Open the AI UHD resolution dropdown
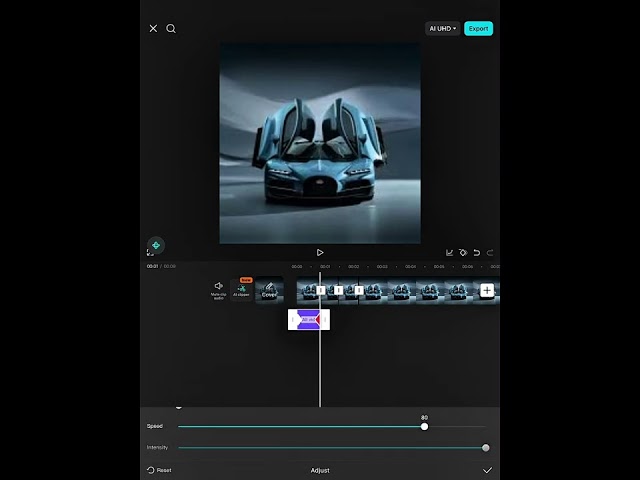The height and width of the screenshot is (480, 640). click(442, 29)
